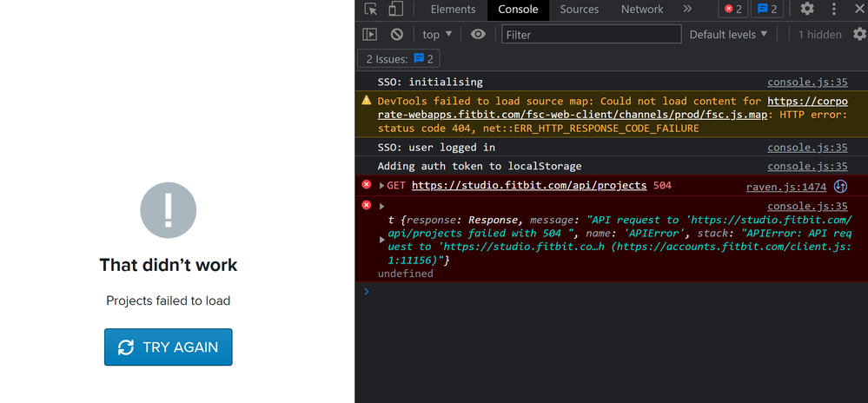
Task: Open the DevTools three-dot menu
Action: click(x=833, y=9)
